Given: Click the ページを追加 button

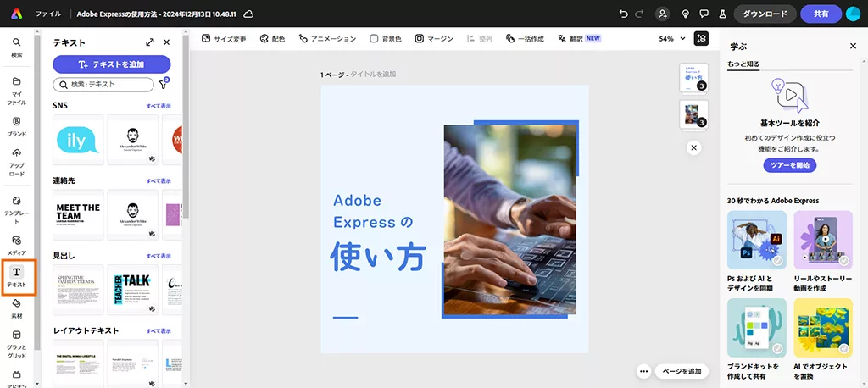Looking at the screenshot, I should click(x=682, y=371).
